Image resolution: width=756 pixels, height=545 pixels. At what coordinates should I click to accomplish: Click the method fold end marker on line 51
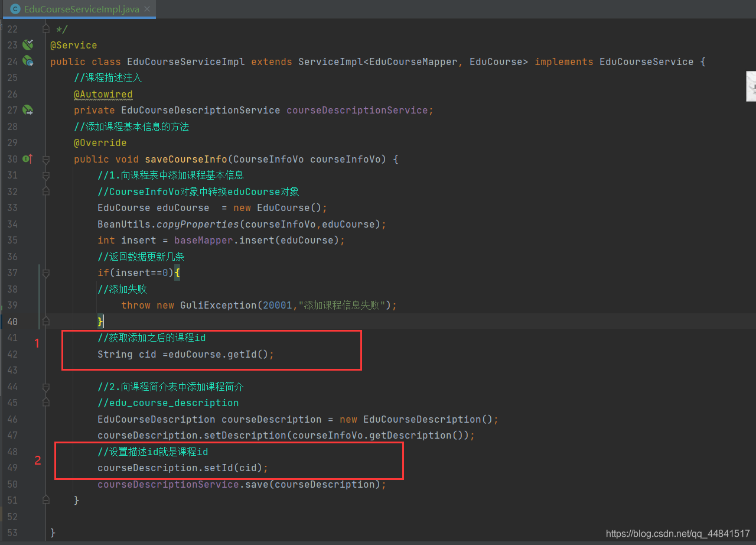[45, 501]
